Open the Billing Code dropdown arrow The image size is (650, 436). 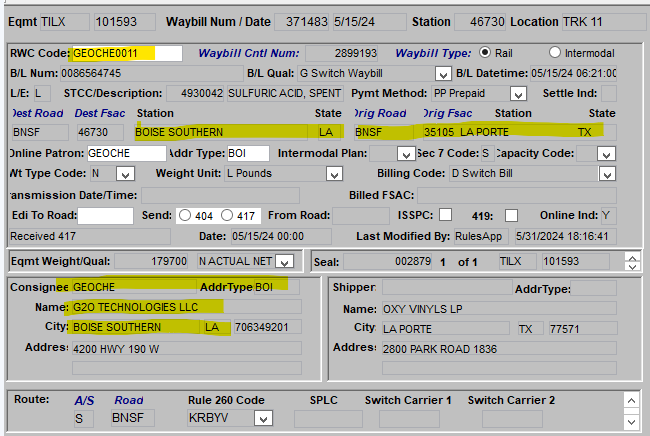coord(607,174)
